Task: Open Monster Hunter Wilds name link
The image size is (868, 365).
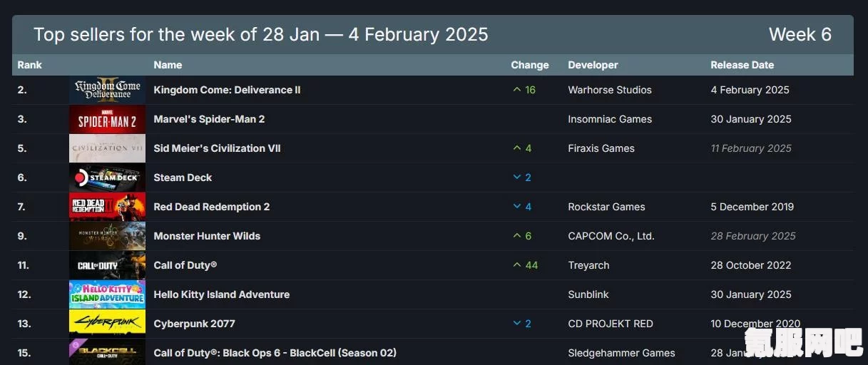Action: 207,236
